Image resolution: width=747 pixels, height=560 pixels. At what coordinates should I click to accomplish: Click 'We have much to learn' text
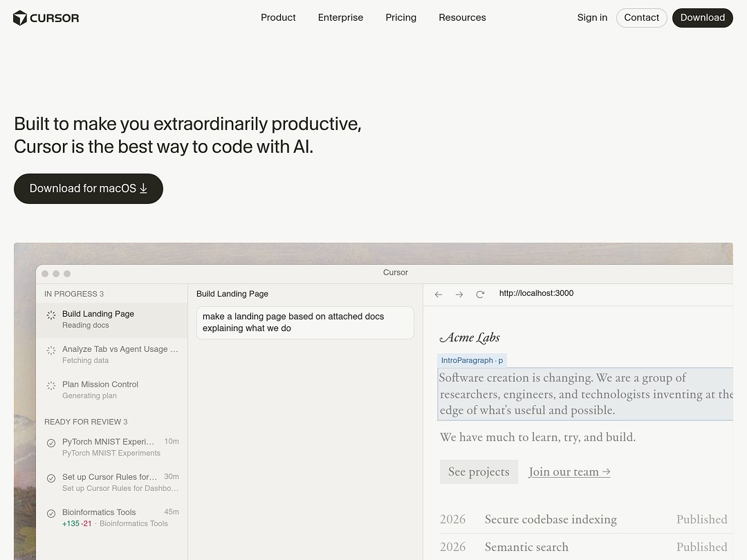tap(538, 437)
